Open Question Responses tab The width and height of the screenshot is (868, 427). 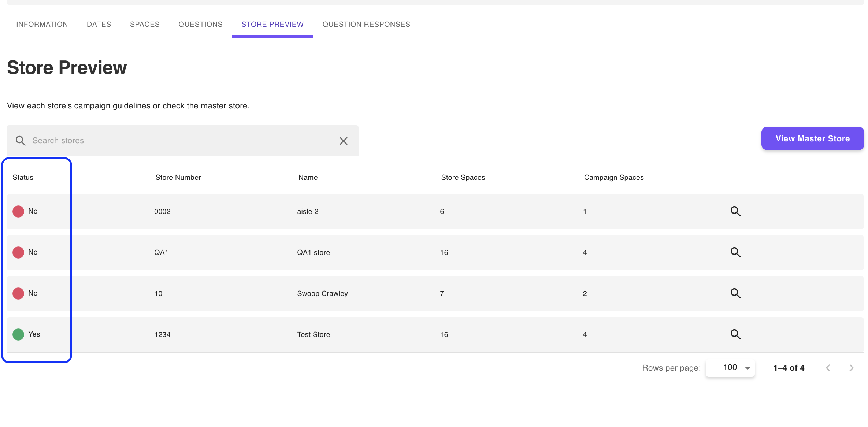(366, 24)
